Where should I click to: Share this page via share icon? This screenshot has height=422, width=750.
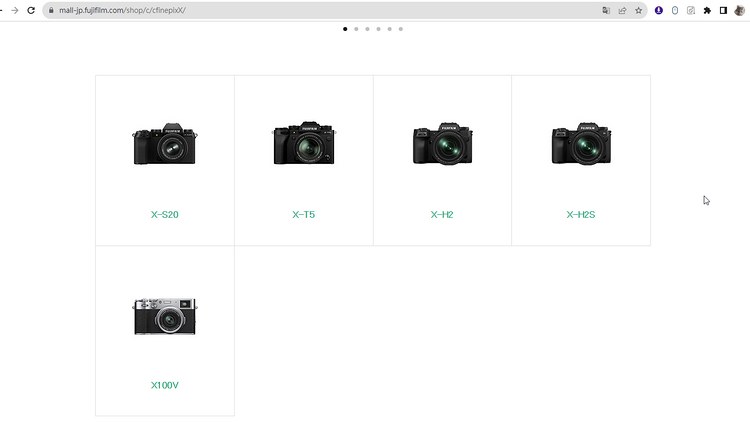(622, 10)
